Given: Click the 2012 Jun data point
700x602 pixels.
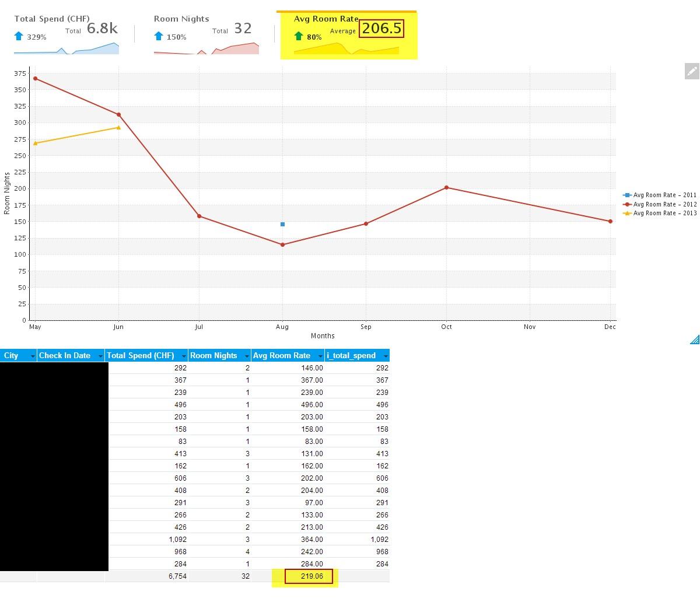Looking at the screenshot, I should 118,114.
